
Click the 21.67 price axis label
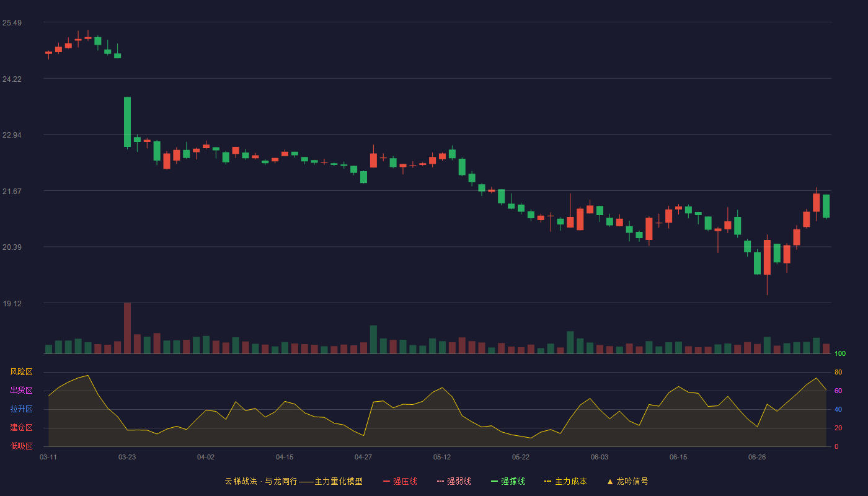12,191
